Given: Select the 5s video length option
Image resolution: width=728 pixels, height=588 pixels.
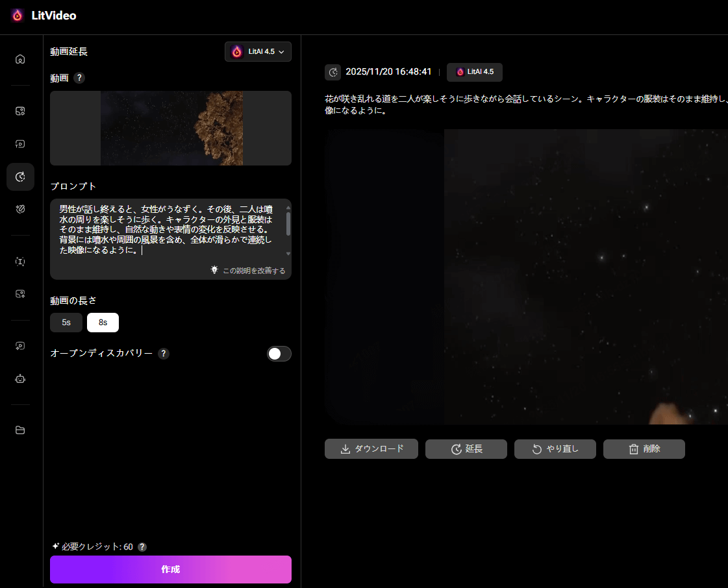Looking at the screenshot, I should click(66, 322).
